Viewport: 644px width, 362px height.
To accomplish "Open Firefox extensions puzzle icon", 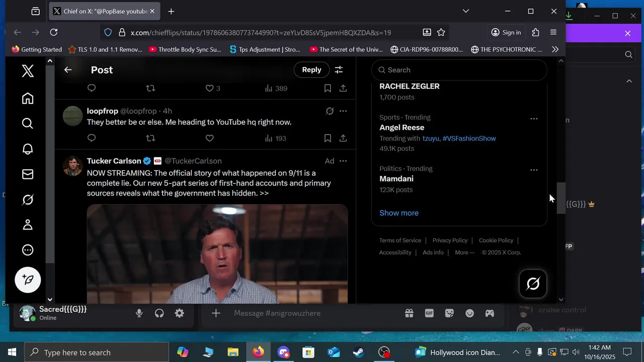I will [x=535, y=32].
